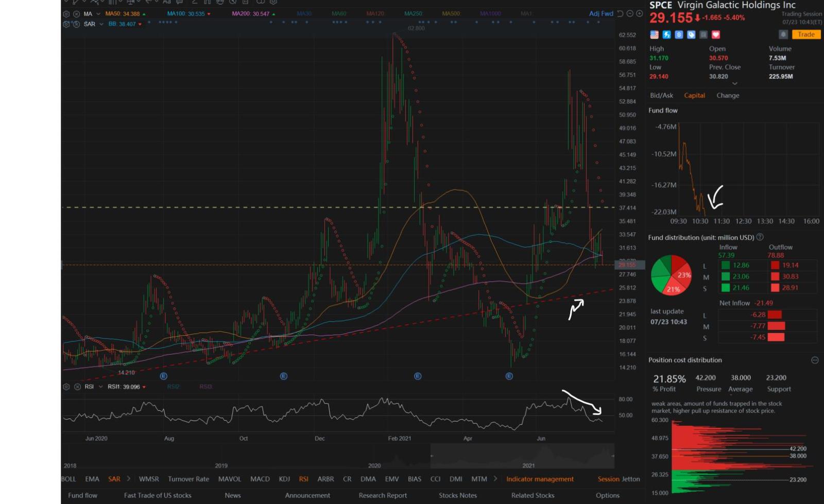
Task: Switch to the Change tab
Action: coord(728,95)
